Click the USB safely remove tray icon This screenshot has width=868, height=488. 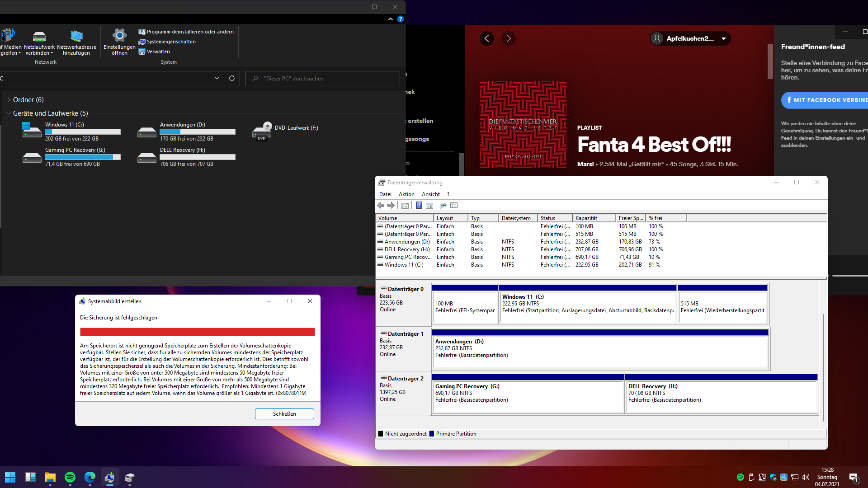tap(751, 477)
